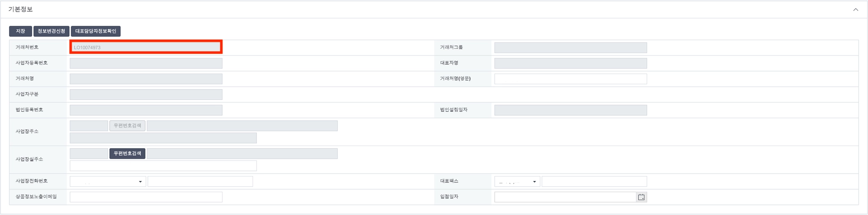Click the 사업장실주소 detail address input
Image resolution: width=868 pixels, height=215 pixels.
tap(163, 166)
